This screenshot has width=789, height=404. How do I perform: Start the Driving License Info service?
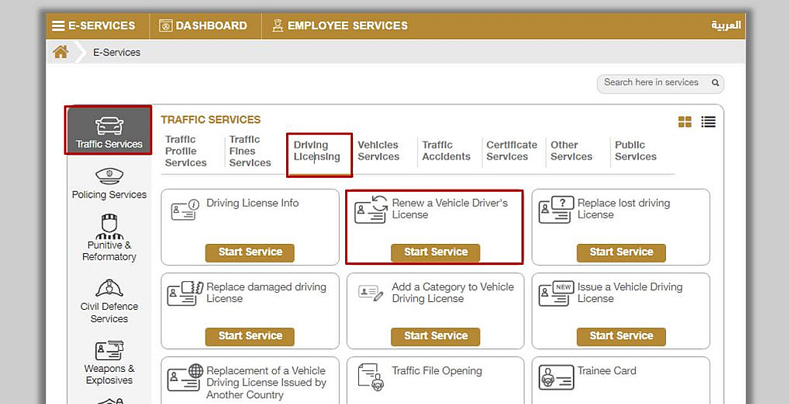250,252
